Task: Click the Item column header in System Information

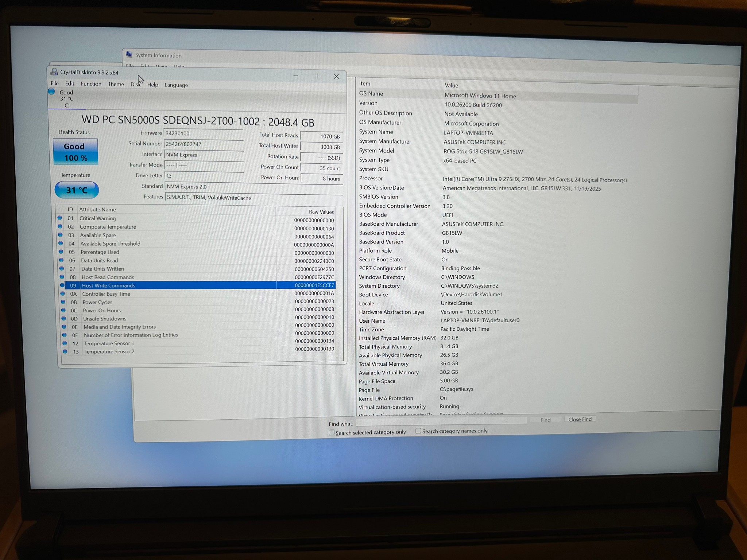Action: (x=364, y=83)
